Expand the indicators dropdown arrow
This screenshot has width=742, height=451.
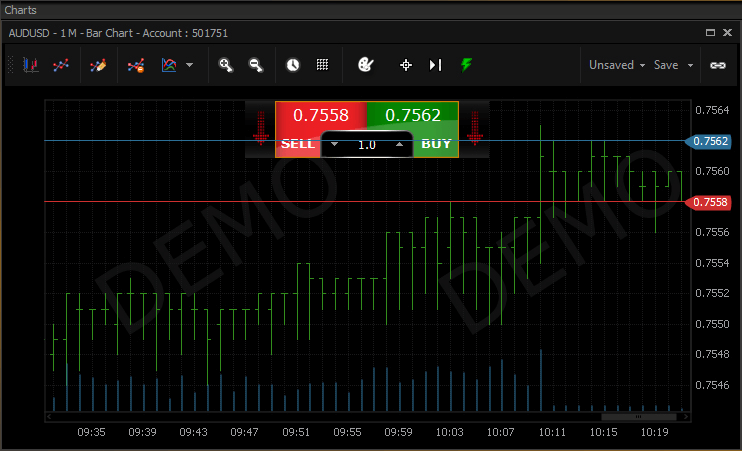pos(190,66)
